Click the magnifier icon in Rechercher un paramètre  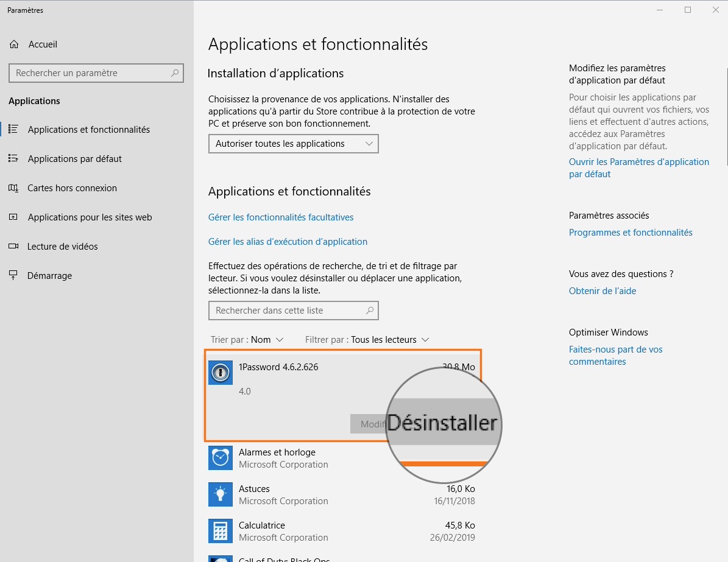pos(175,73)
